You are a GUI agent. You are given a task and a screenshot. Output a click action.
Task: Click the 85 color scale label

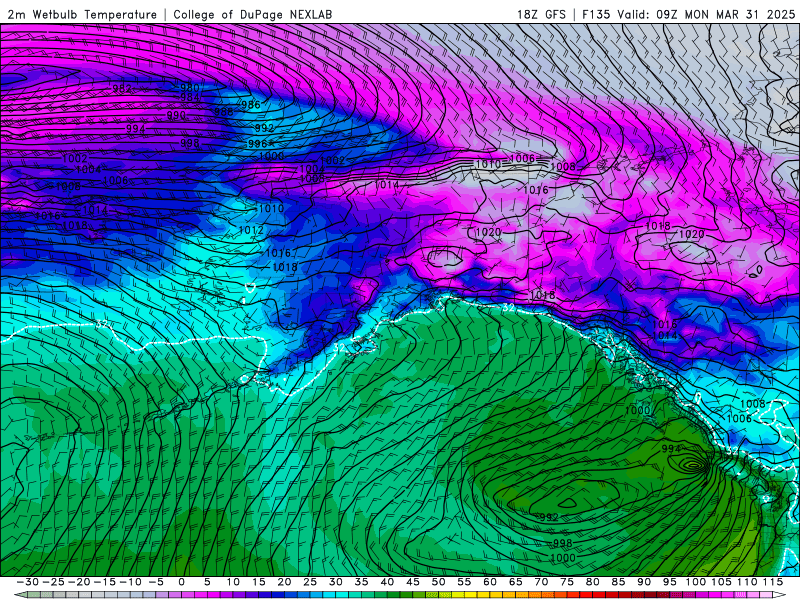618,582
